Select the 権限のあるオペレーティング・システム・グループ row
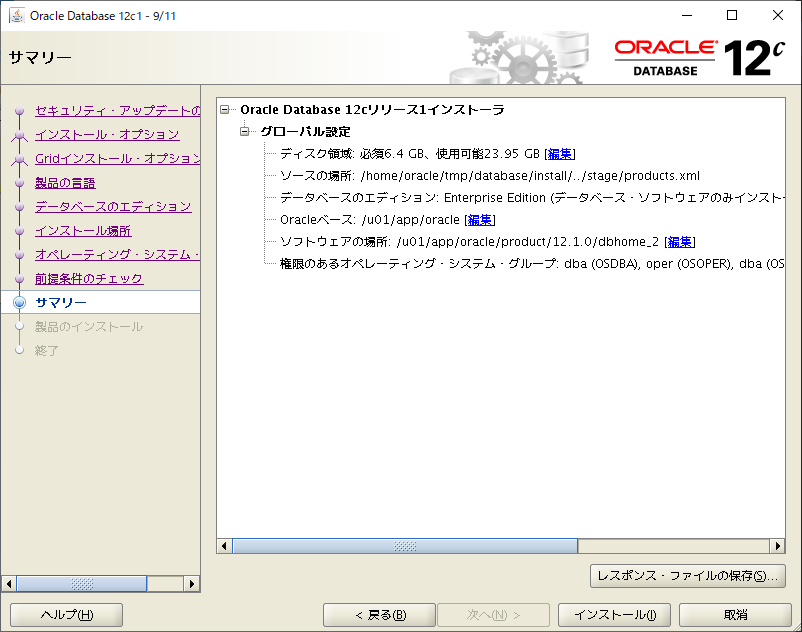The height and width of the screenshot is (632, 802). point(532,264)
